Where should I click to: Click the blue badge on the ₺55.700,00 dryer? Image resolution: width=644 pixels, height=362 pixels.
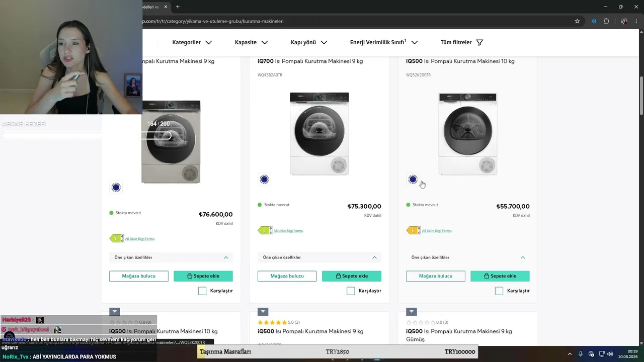click(x=413, y=179)
